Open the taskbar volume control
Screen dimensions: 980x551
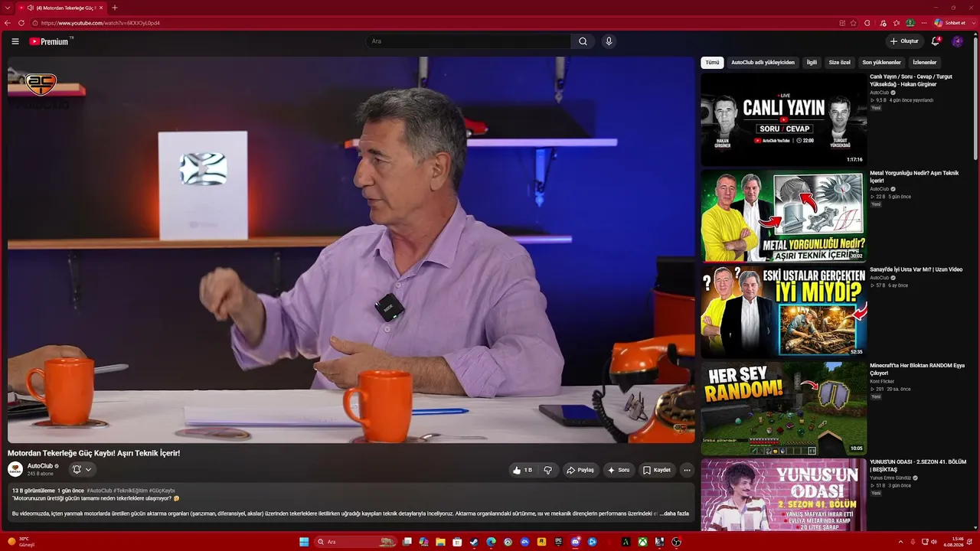934,542
